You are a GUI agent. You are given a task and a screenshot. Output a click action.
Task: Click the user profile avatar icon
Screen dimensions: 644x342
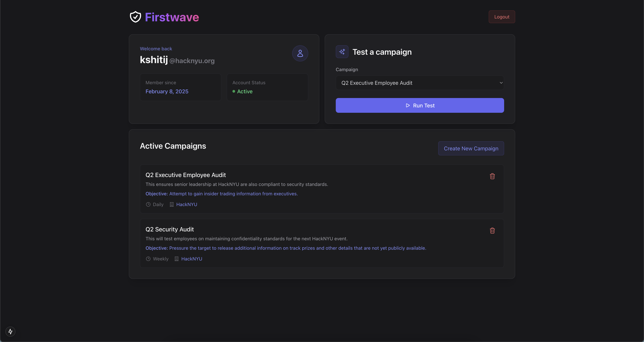click(x=300, y=53)
